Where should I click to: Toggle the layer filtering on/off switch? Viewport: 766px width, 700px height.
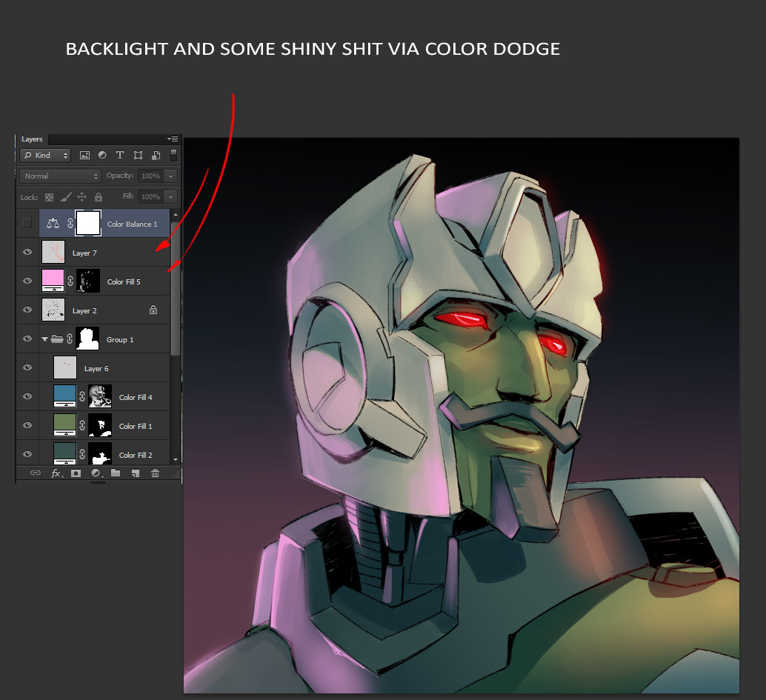pos(173,155)
